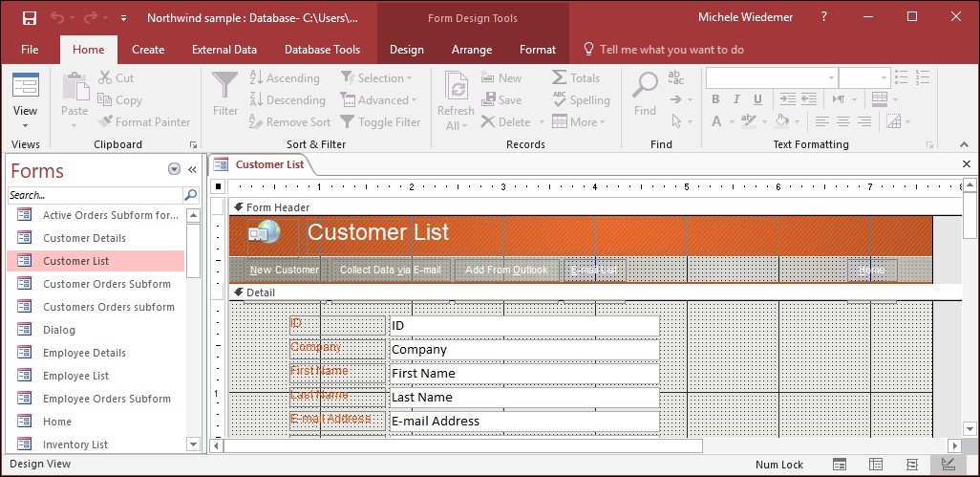Center align text

pos(843,121)
